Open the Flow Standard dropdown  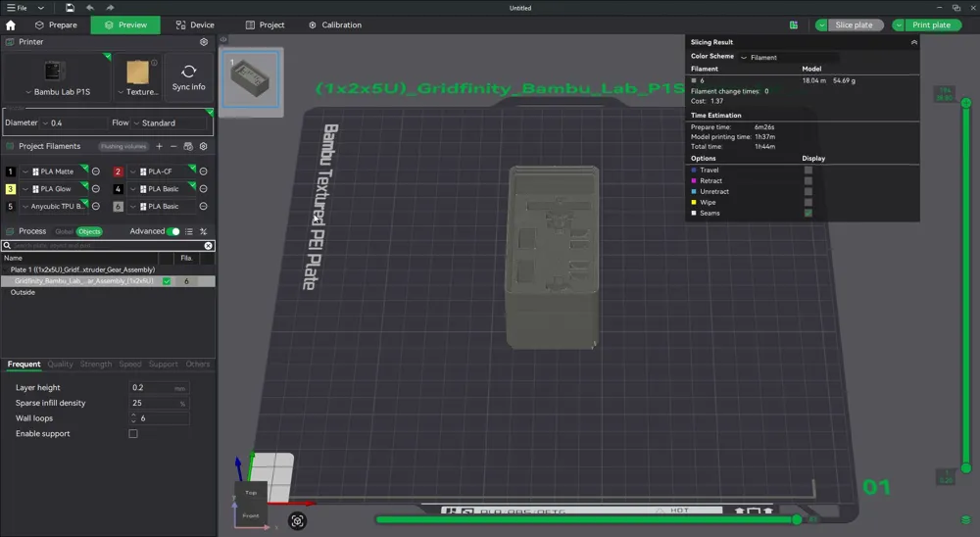tap(169, 123)
